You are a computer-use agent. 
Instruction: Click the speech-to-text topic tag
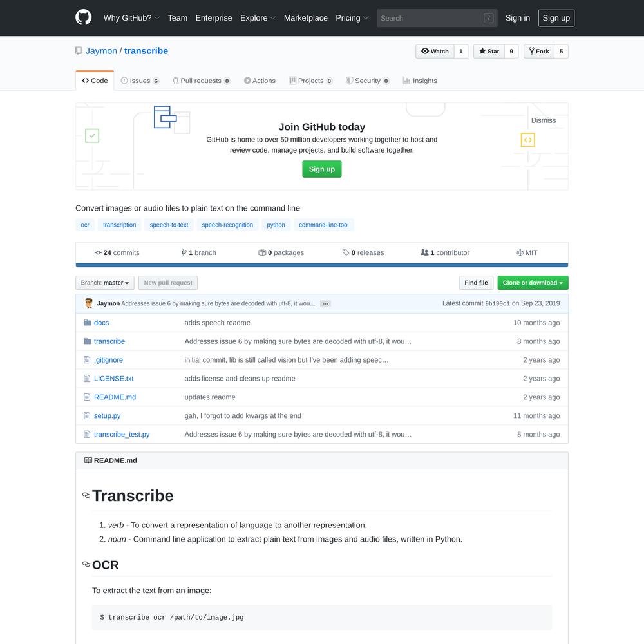tap(169, 225)
